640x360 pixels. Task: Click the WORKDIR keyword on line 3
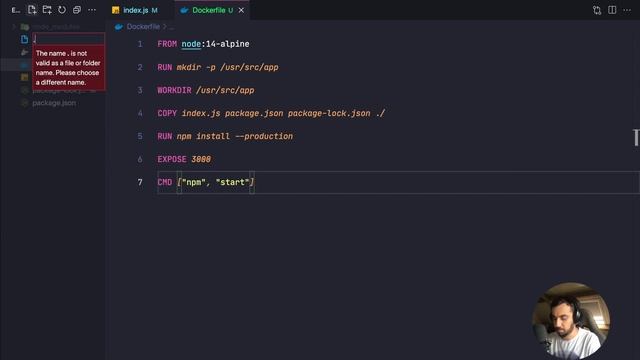(174, 90)
